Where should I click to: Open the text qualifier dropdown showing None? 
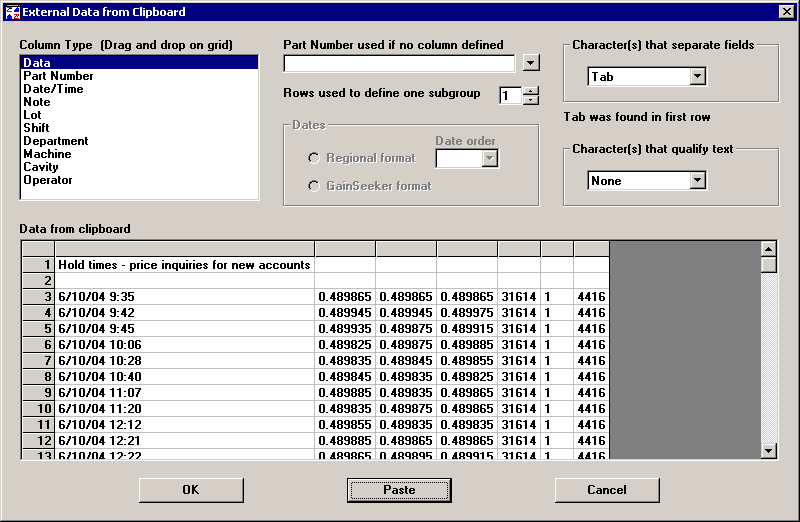(697, 181)
